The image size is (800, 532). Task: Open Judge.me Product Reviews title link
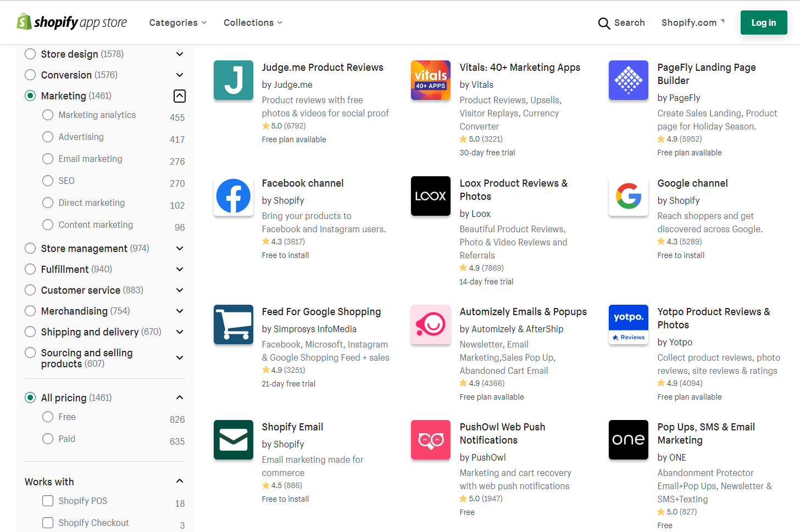(323, 68)
